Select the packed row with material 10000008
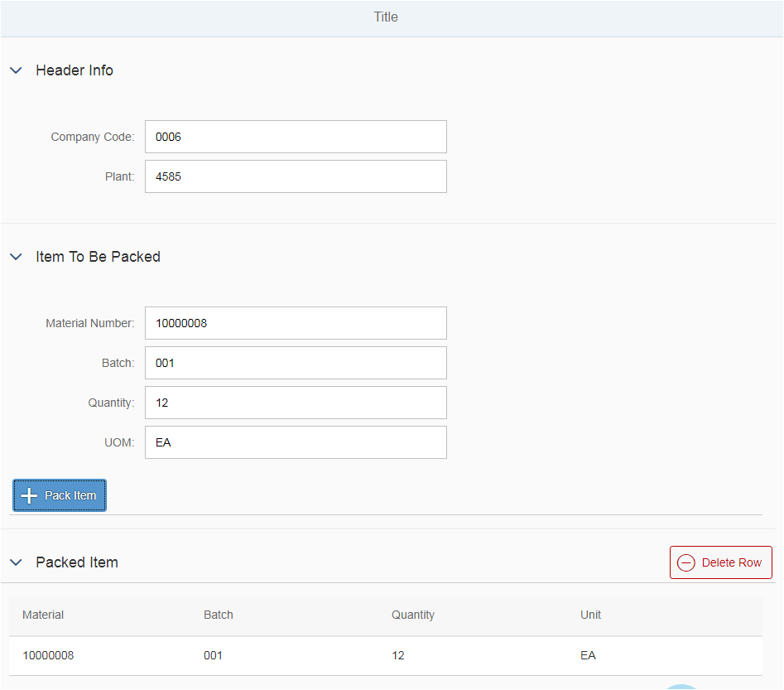 386,656
